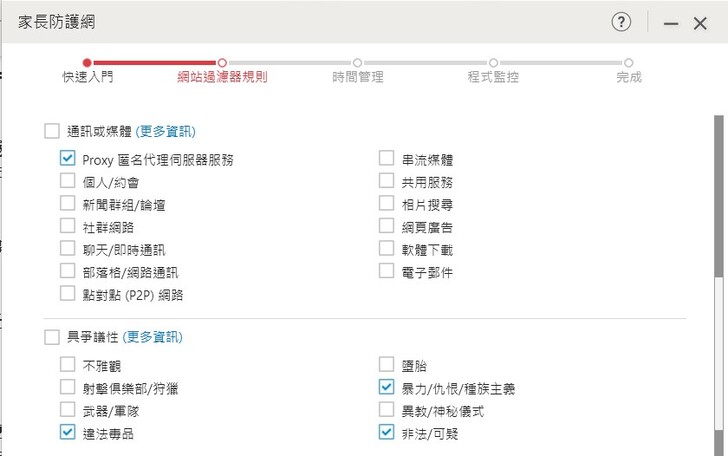Enable the 社群網路 filter checkbox
The width and height of the screenshot is (728, 456).
(x=68, y=226)
